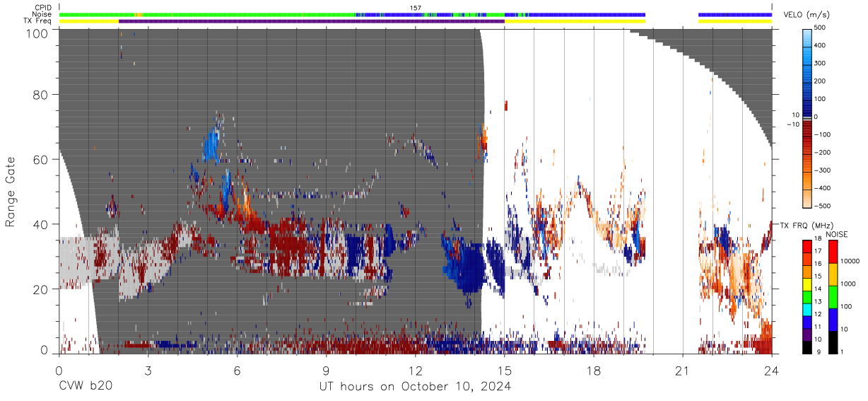Click x-axis tick label '12'
Image resolution: width=868 pixels, height=401 pixels.
pyautogui.click(x=415, y=370)
